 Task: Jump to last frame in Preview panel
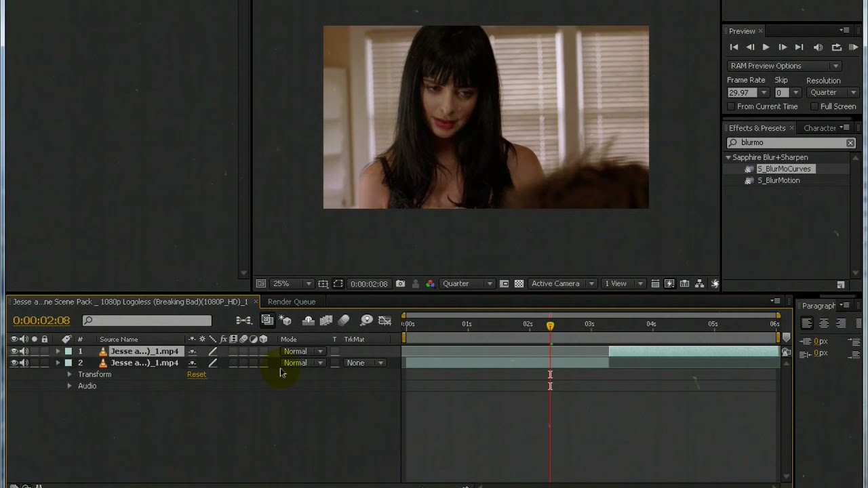799,47
